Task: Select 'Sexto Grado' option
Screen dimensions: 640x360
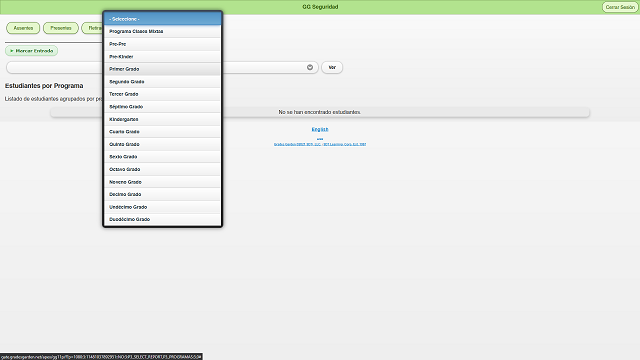Action: click(x=162, y=157)
